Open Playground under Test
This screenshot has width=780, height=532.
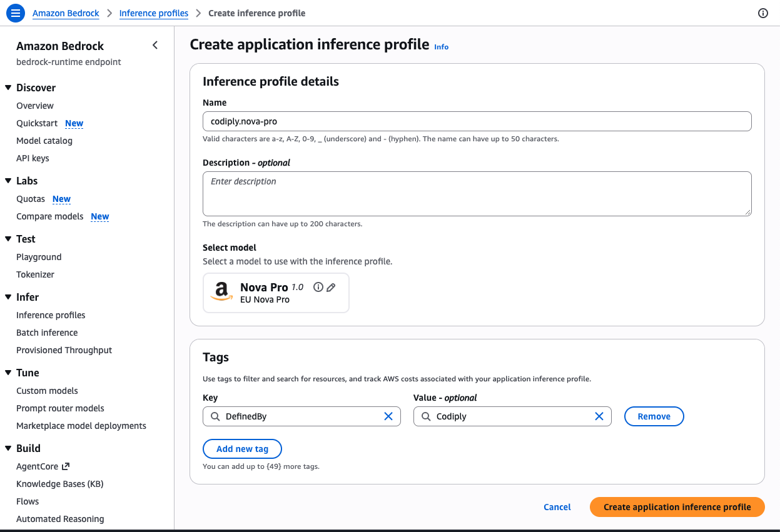pos(39,257)
